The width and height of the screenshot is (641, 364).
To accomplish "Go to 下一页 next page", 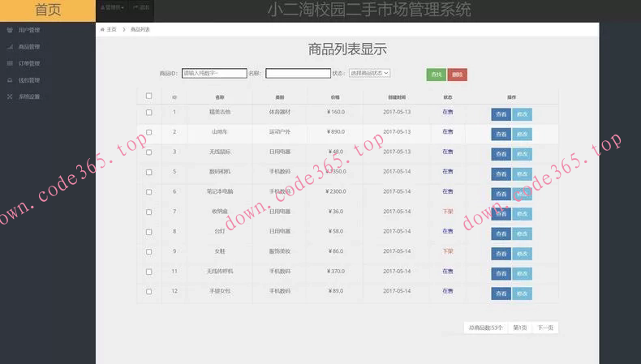I will [545, 328].
